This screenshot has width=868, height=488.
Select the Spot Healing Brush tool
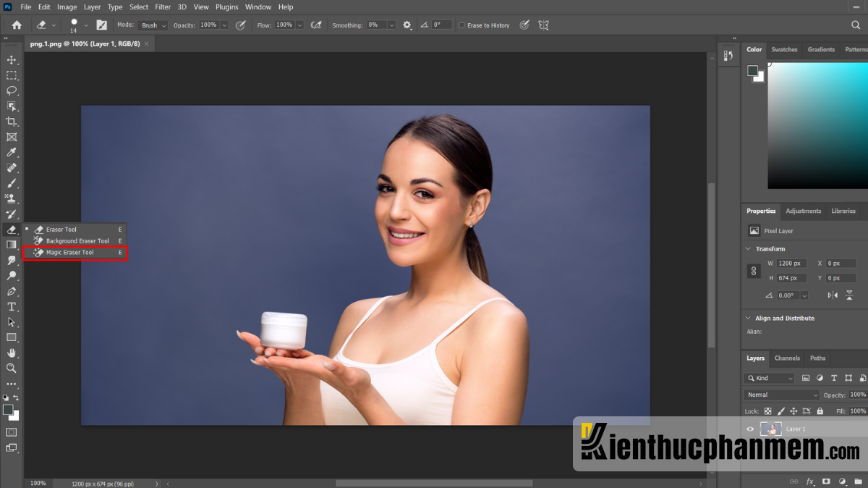(x=12, y=168)
